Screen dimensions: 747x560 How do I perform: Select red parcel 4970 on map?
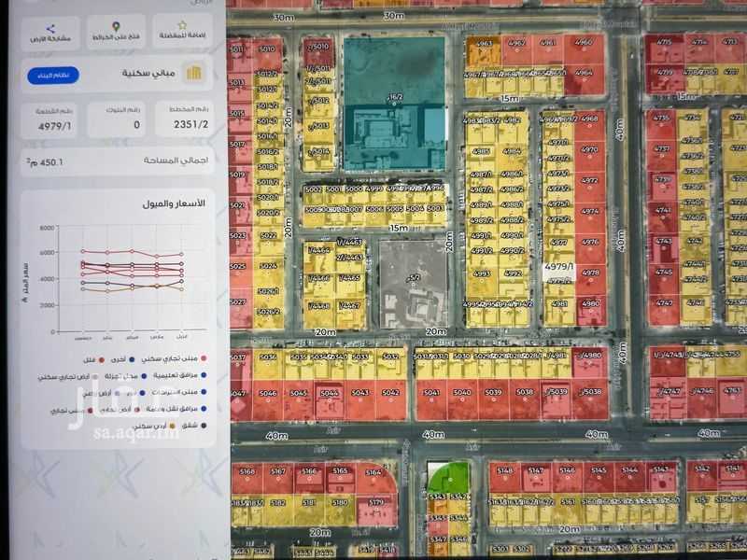pyautogui.click(x=590, y=157)
